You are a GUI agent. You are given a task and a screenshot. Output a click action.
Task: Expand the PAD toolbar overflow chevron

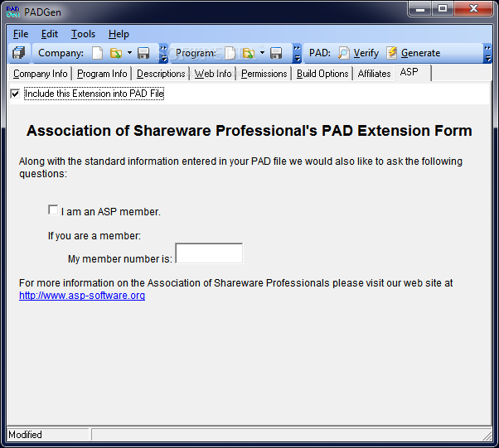point(487,53)
